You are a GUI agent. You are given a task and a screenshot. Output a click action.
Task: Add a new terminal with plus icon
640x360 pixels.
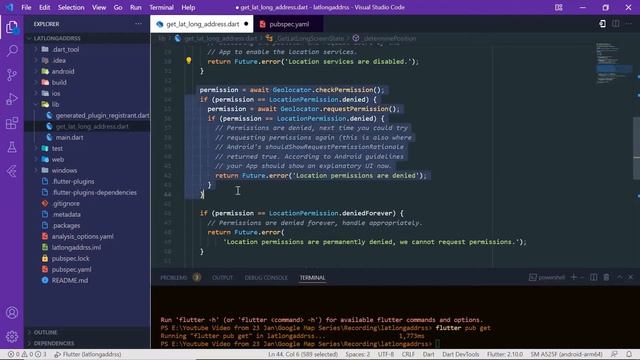coord(573,277)
